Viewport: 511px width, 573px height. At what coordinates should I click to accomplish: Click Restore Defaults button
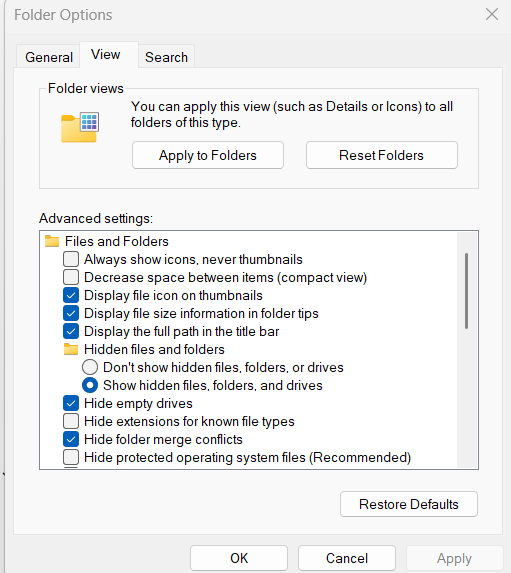tap(409, 504)
